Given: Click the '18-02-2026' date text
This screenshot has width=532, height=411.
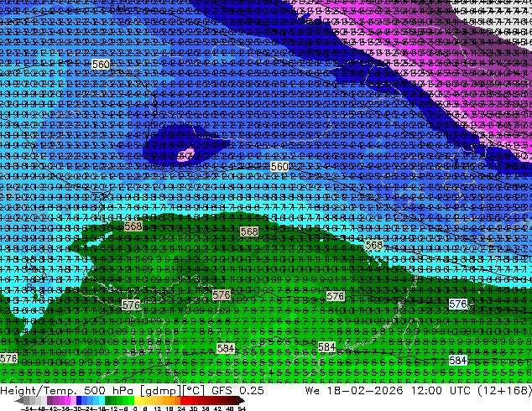Looking at the screenshot, I should click(x=365, y=391).
